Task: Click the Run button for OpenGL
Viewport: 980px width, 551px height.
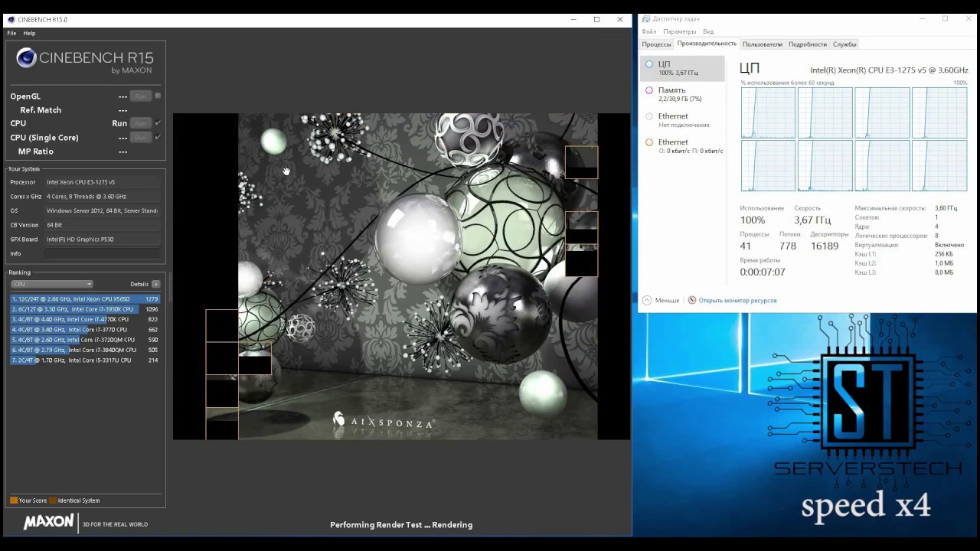Action: pyautogui.click(x=141, y=96)
